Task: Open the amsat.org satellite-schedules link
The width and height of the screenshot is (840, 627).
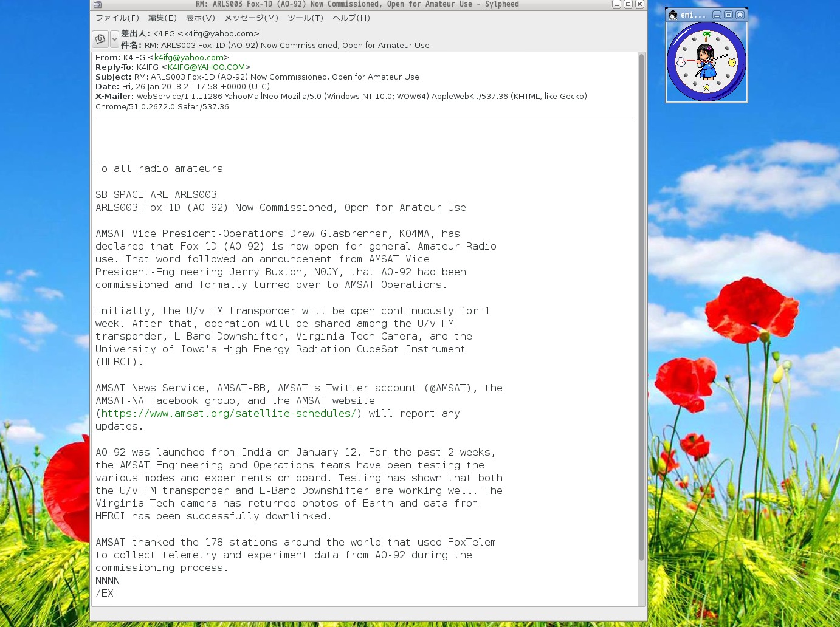Action: tap(229, 413)
